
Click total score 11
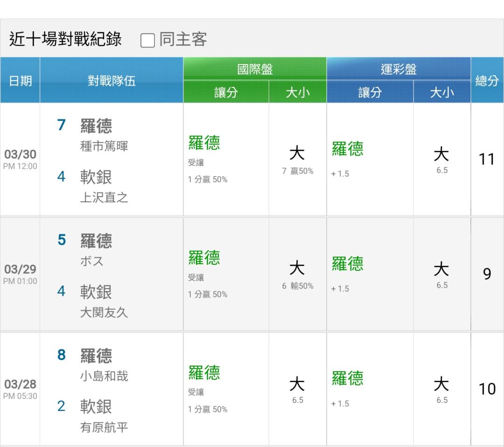click(487, 159)
